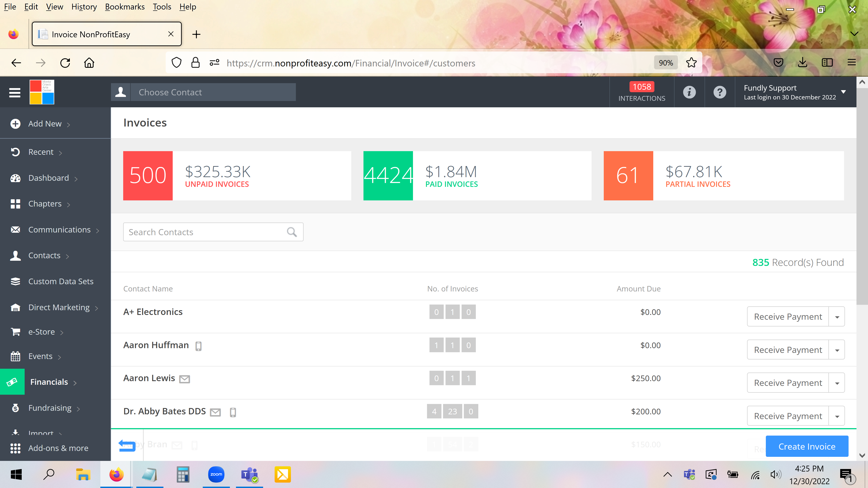The width and height of the screenshot is (868, 488).
Task: Open the 4424 Paid Invoices card
Action: 477,176
